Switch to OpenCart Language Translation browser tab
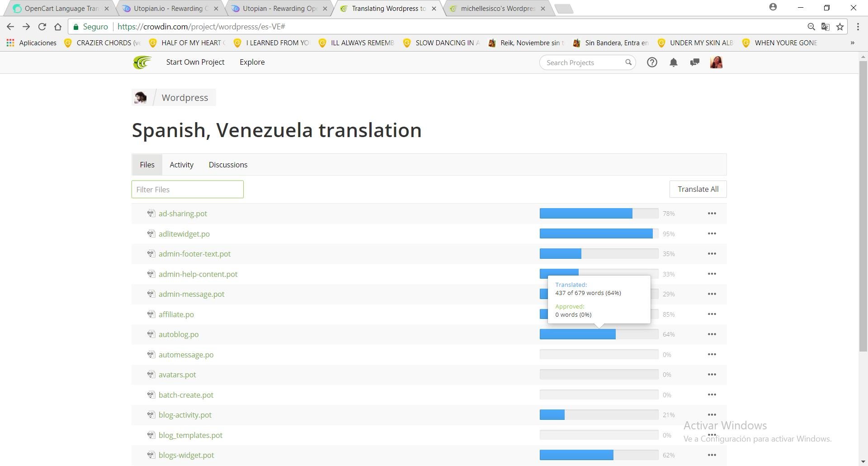This screenshot has height=466, width=868. (x=61, y=8)
